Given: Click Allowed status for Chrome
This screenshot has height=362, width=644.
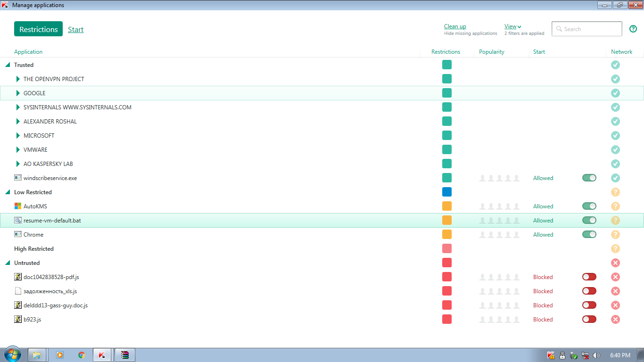Looking at the screenshot, I should [543, 235].
